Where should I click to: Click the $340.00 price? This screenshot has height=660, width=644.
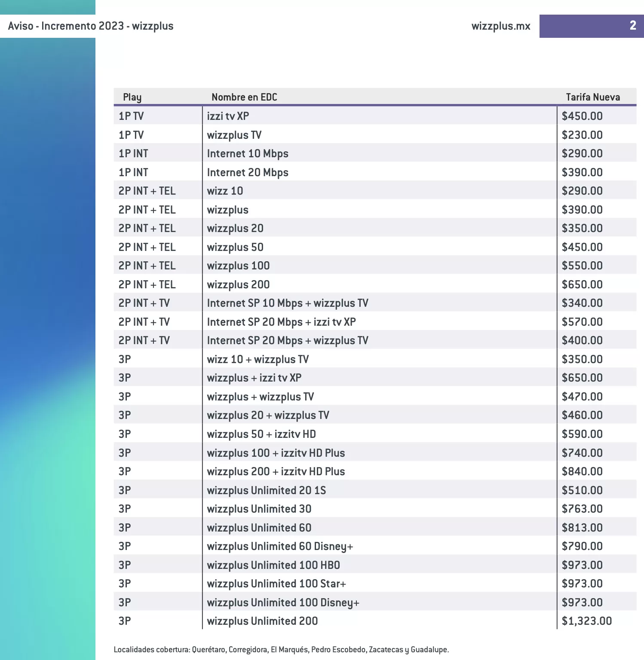[582, 303]
